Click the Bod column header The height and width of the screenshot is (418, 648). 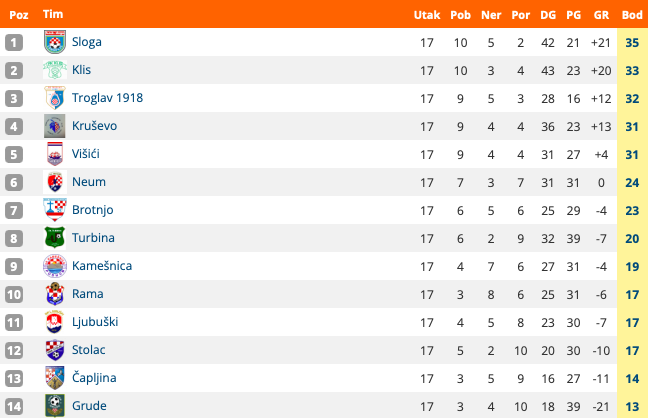632,15
